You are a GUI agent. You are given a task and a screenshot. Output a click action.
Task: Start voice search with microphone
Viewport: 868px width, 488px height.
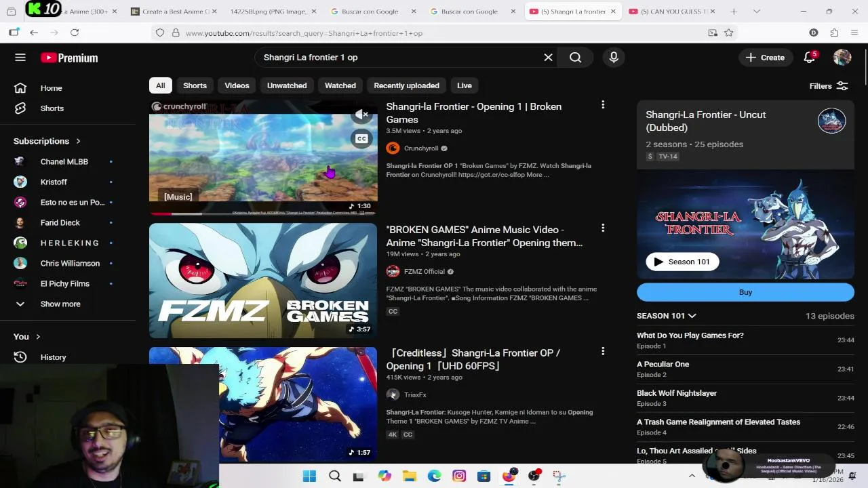tap(614, 58)
